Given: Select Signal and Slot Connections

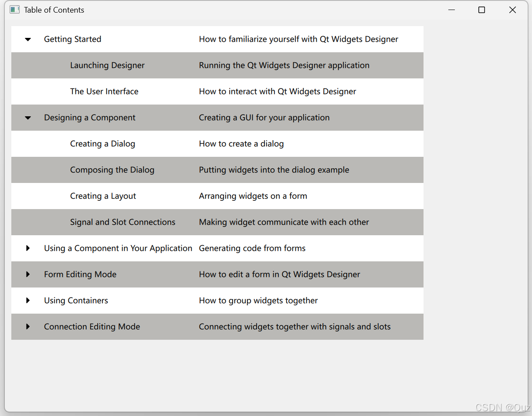Looking at the screenshot, I should pyautogui.click(x=122, y=222).
